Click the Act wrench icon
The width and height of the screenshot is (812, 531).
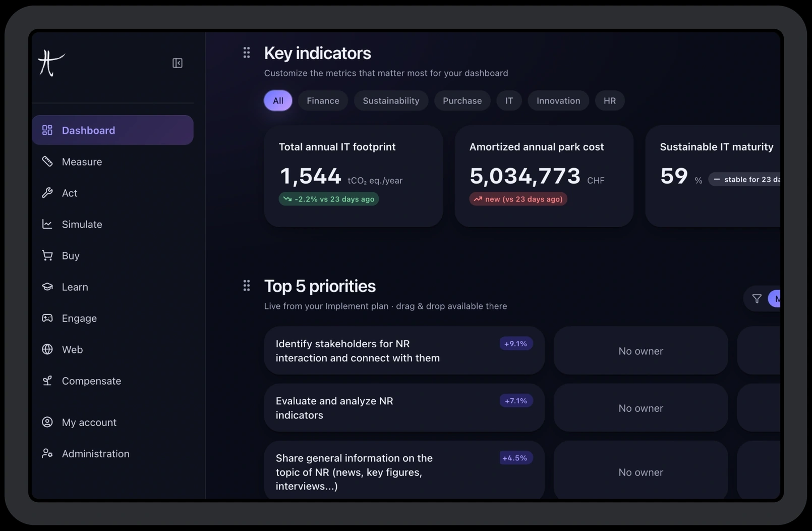pyautogui.click(x=47, y=193)
